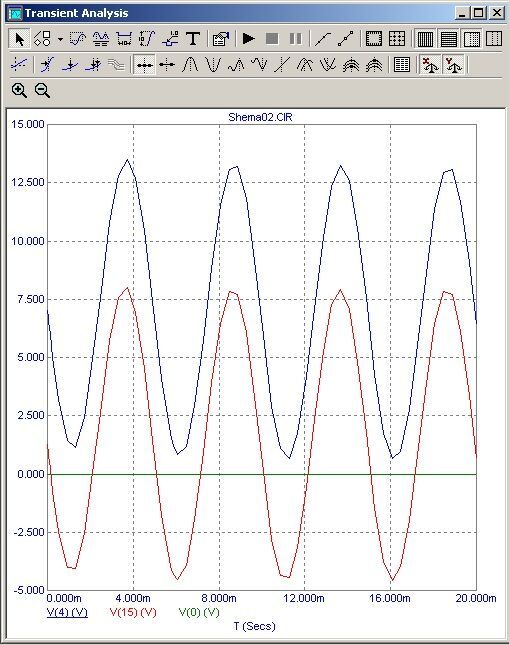This screenshot has height=645, width=509.
Task: Toggle the minor log grids icon
Action: (471, 39)
